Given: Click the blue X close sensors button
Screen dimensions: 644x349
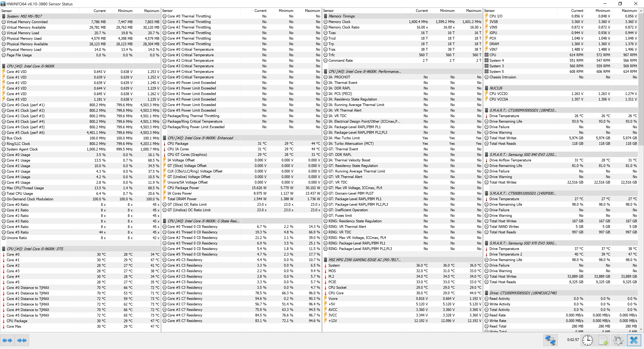Looking at the screenshot, I should [x=634, y=340].
